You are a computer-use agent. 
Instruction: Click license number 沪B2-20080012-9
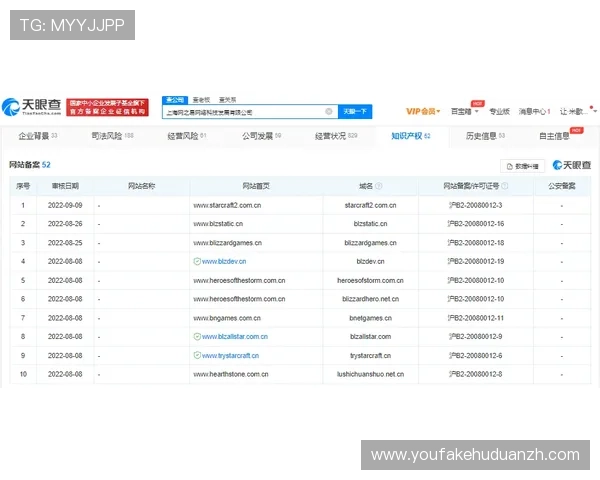476,337
